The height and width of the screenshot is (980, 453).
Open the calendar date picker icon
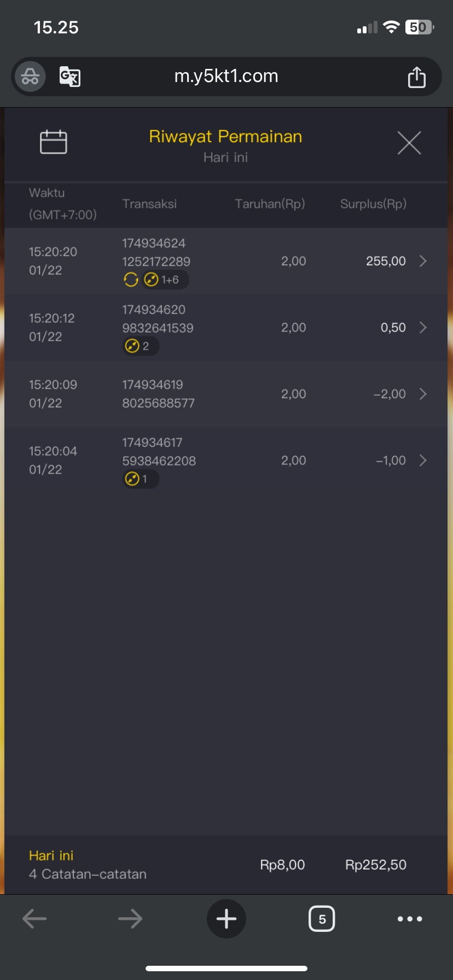point(54,142)
